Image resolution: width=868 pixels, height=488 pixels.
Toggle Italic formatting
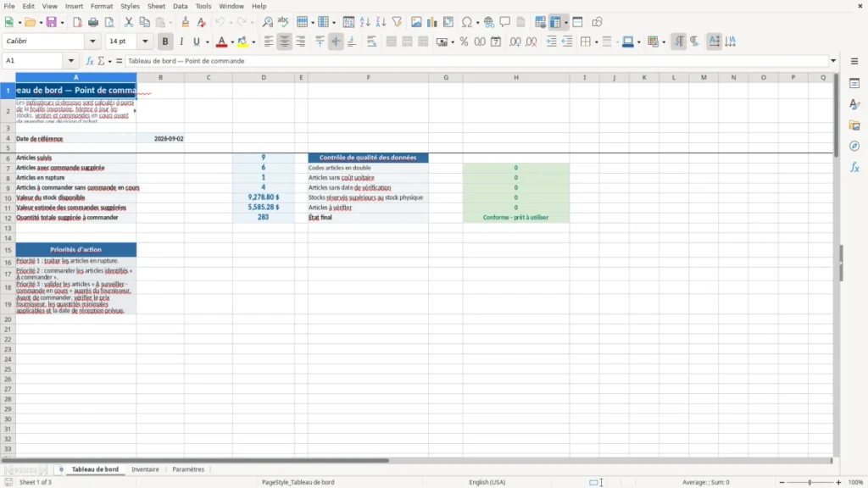pyautogui.click(x=181, y=42)
